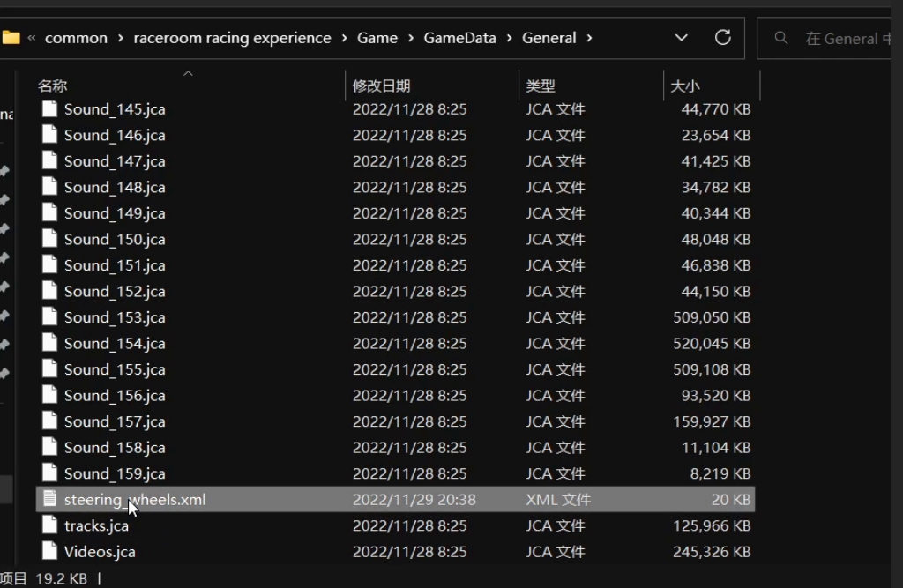Click file icon of Videos.jca

(x=50, y=551)
